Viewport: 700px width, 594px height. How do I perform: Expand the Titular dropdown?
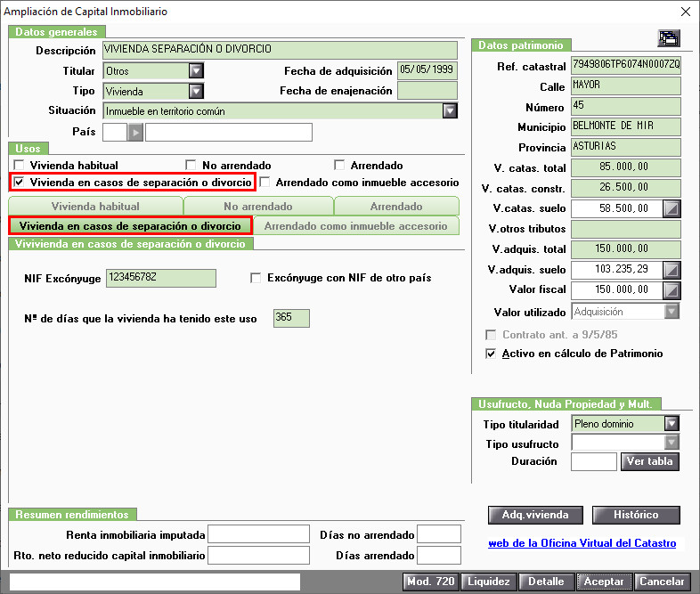click(x=196, y=70)
